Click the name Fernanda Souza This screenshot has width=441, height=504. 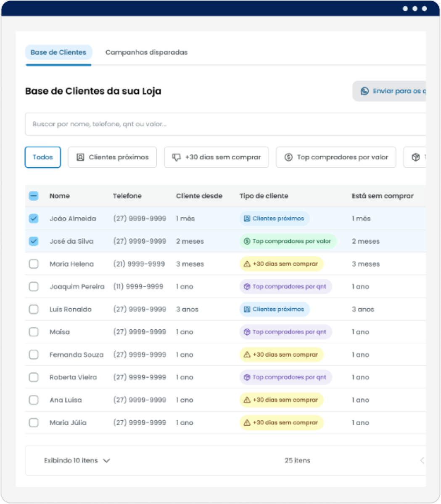point(77,354)
